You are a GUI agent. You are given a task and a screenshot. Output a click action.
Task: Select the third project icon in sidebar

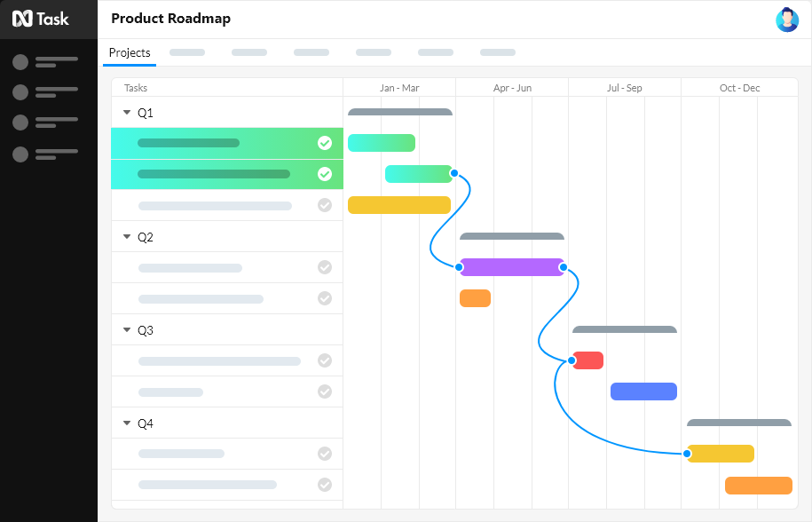pyautogui.click(x=20, y=123)
